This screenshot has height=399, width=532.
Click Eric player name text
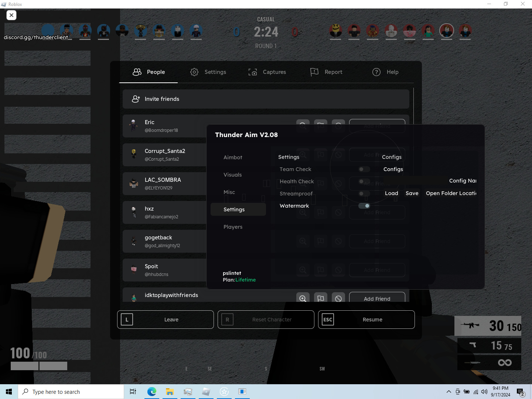pyautogui.click(x=150, y=122)
